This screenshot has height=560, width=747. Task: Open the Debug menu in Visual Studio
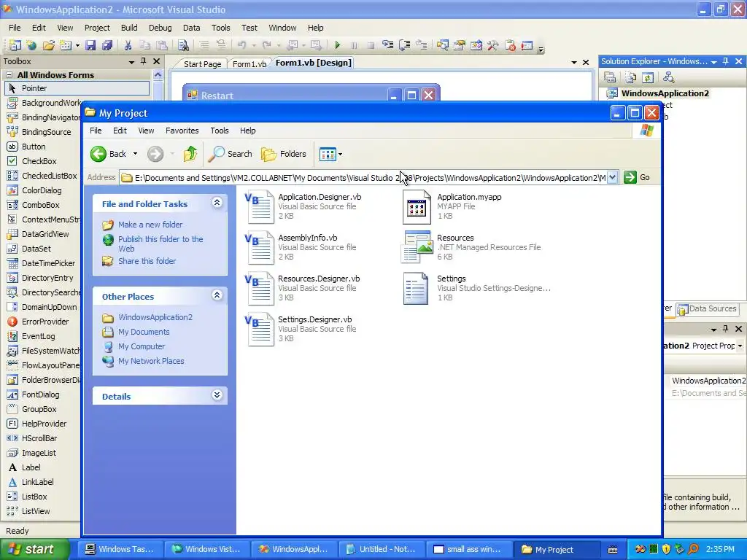[x=160, y=28]
